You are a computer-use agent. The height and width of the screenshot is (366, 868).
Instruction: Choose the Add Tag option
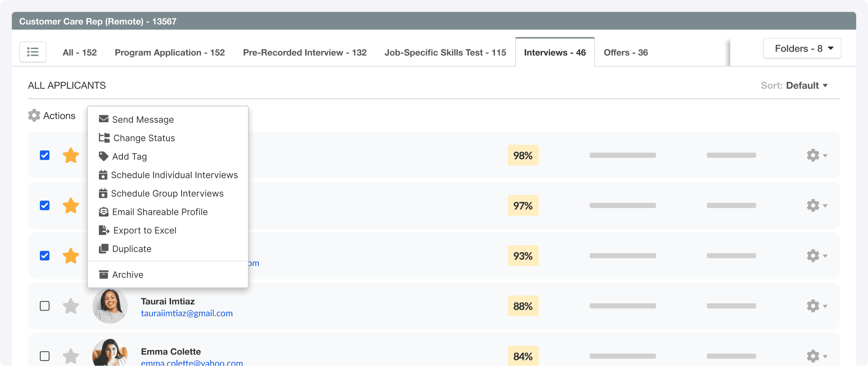tap(129, 156)
